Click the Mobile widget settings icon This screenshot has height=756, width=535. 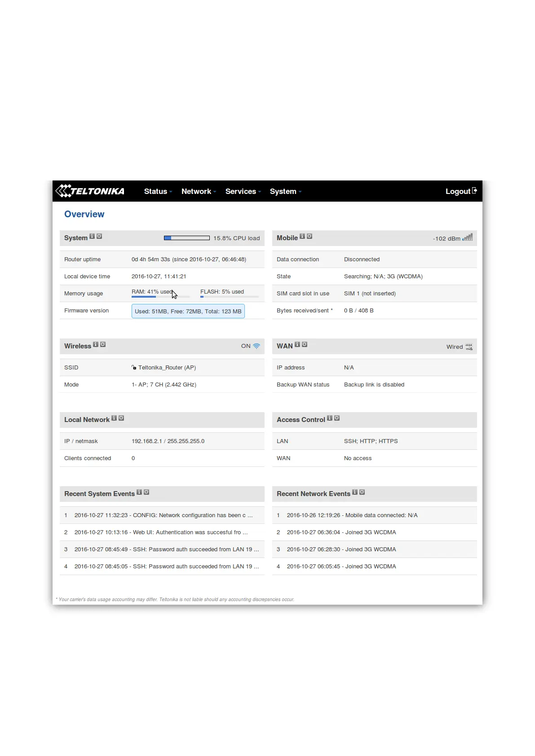(x=310, y=236)
